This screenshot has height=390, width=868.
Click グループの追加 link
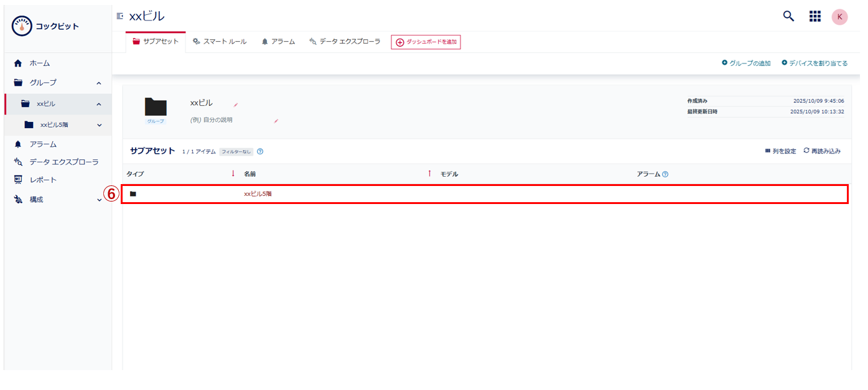tap(746, 63)
